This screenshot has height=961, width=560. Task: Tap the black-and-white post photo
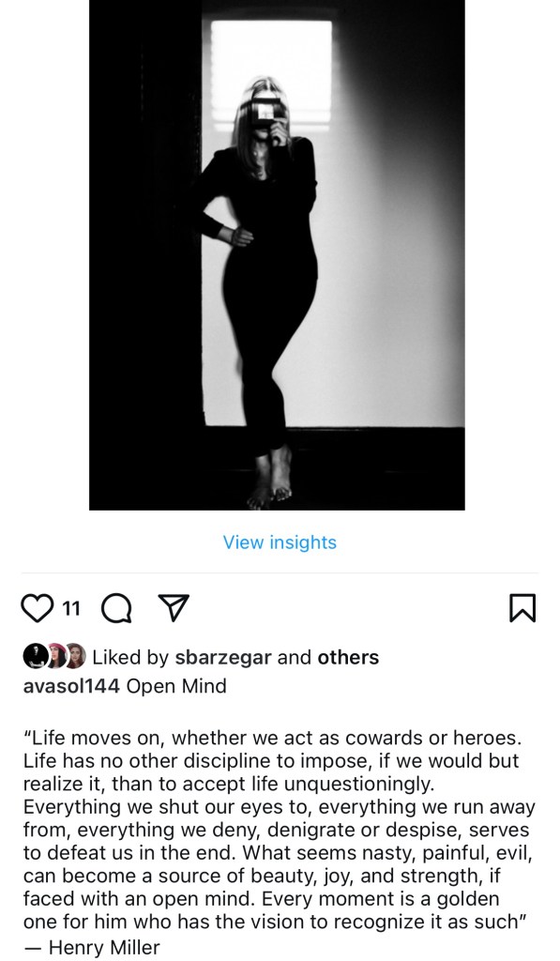point(277,255)
